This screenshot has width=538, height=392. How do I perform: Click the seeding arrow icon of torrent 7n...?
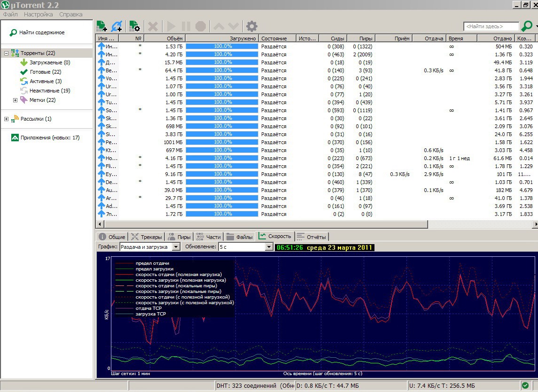101,214
